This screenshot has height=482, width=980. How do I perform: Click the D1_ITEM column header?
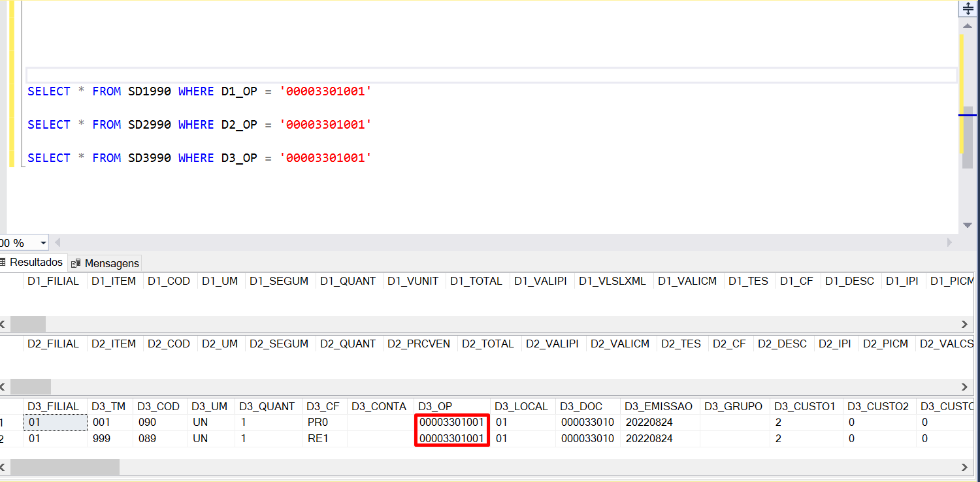coord(114,281)
